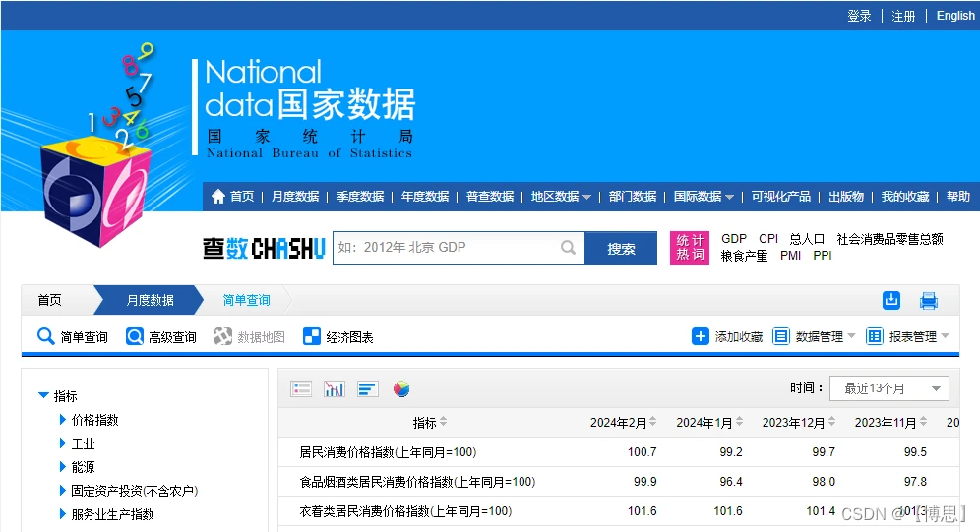Screen dimensions: 980x532
Task: Switch to table list view icon
Action: [x=301, y=389]
